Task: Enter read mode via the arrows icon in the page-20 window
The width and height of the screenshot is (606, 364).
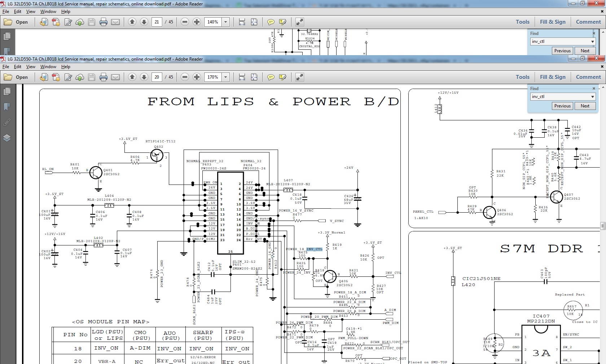Action: point(299,77)
